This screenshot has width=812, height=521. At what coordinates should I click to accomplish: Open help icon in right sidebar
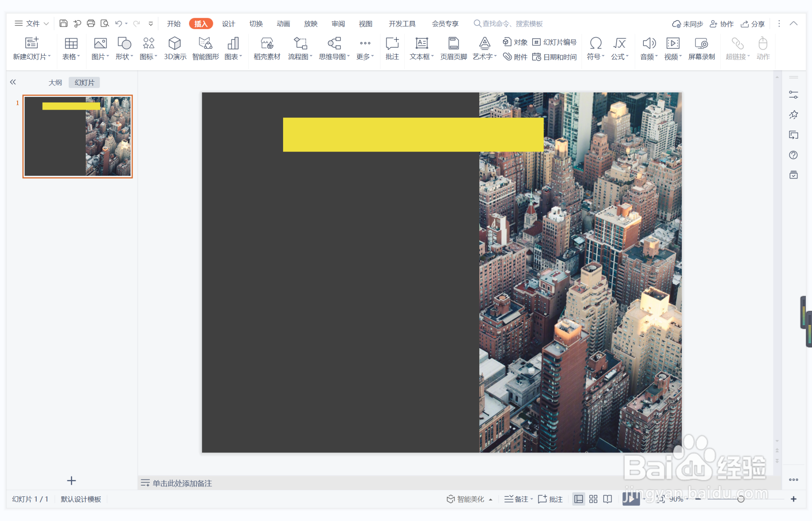(x=793, y=155)
